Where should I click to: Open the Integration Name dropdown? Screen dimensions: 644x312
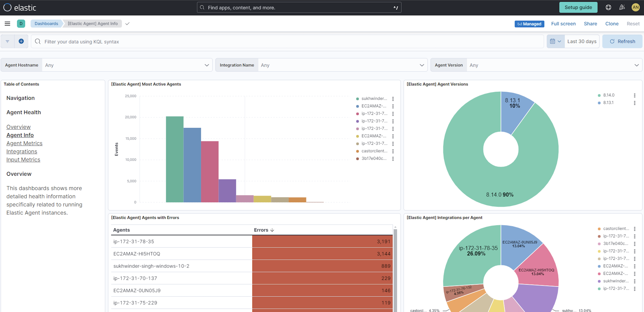click(422, 65)
